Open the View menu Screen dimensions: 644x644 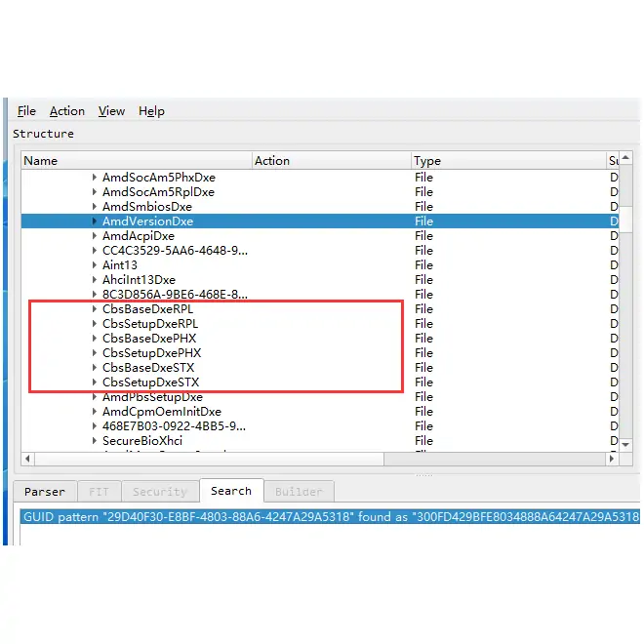pos(111,111)
